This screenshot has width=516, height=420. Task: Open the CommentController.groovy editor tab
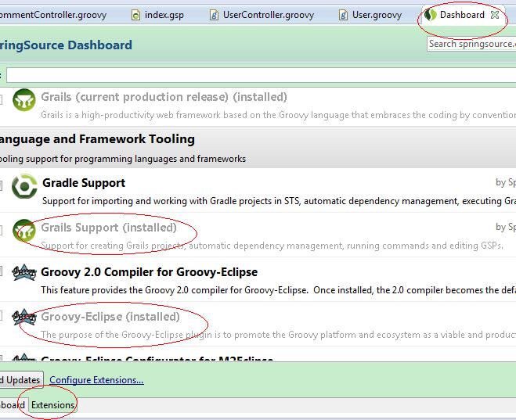click(x=53, y=15)
